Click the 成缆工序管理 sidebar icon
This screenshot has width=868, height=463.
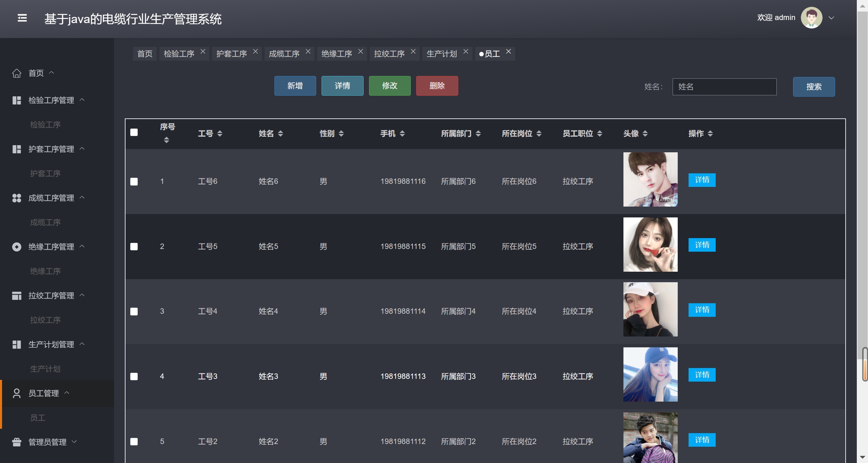pos(17,198)
